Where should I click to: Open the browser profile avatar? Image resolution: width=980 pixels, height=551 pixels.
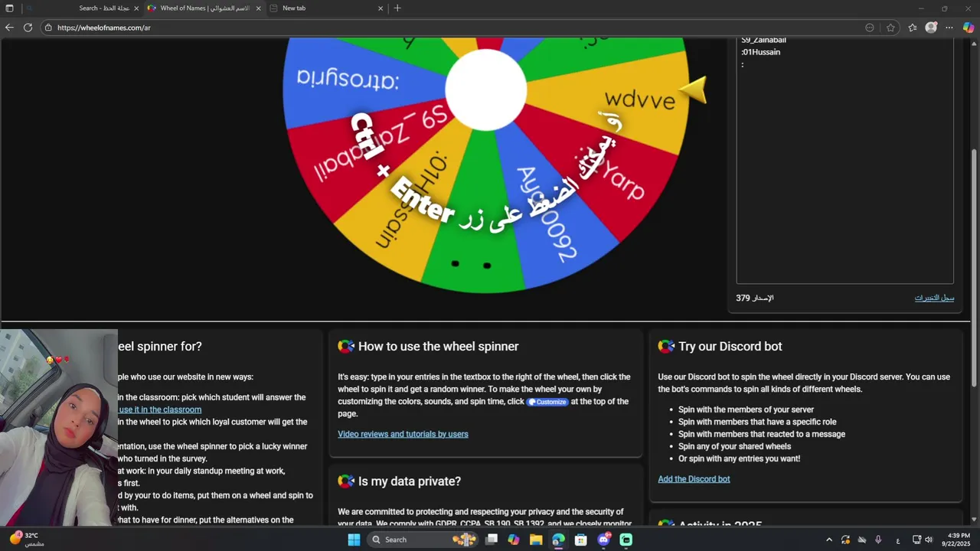pyautogui.click(x=931, y=28)
